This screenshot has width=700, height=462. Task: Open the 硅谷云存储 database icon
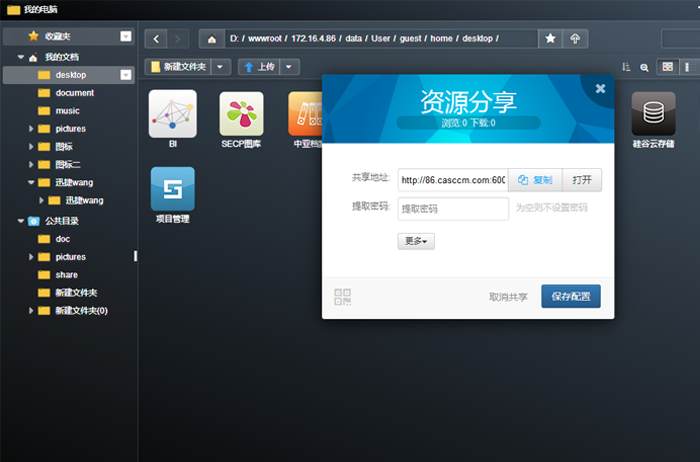[x=653, y=114]
